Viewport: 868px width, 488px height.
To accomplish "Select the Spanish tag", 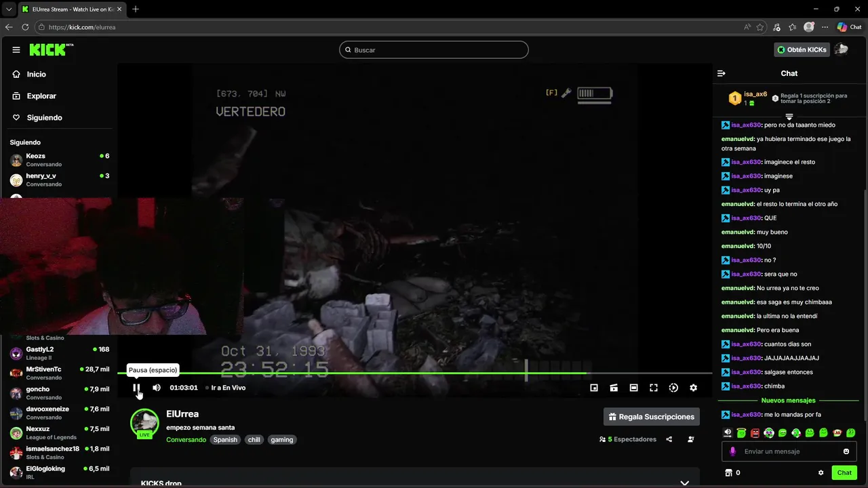I will [x=225, y=439].
